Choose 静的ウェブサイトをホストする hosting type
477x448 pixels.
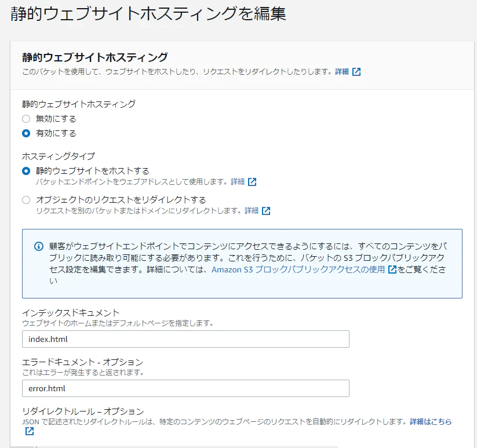(26, 171)
